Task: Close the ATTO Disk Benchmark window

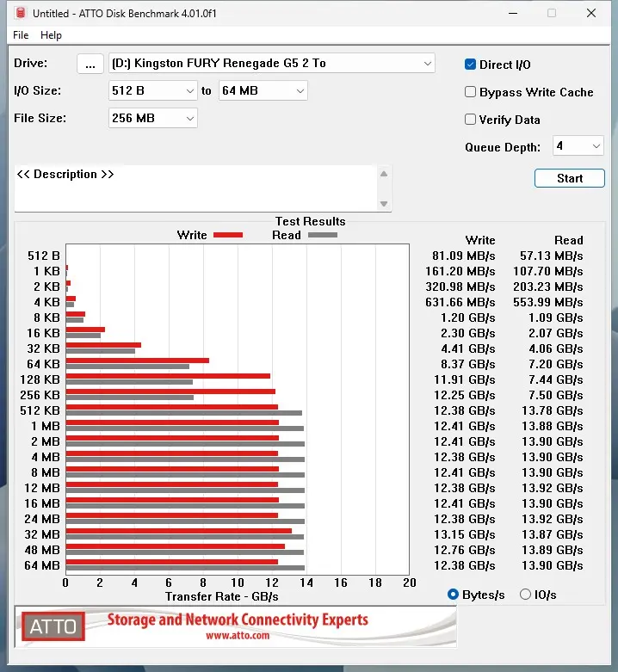Action: coord(591,13)
